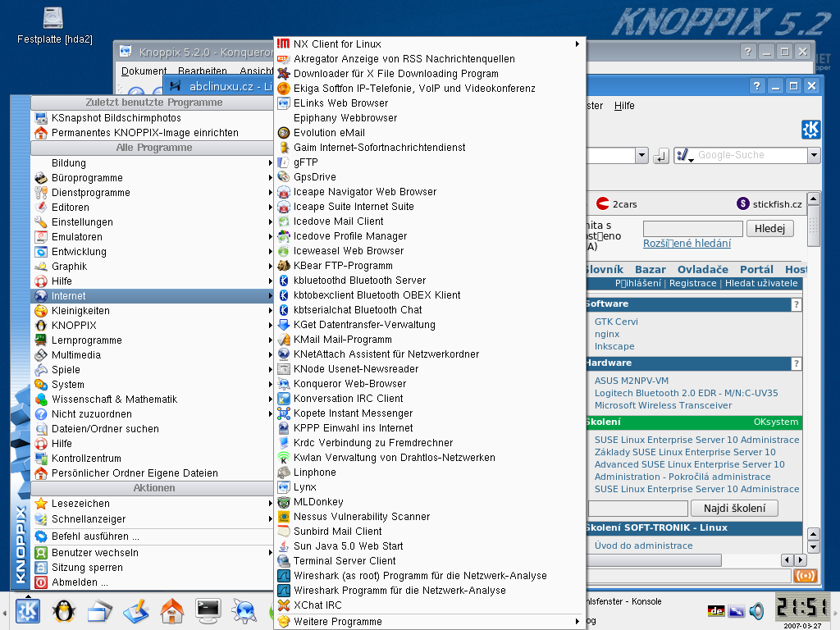Expand the Weitere Programme submenu arrow

pos(577,622)
